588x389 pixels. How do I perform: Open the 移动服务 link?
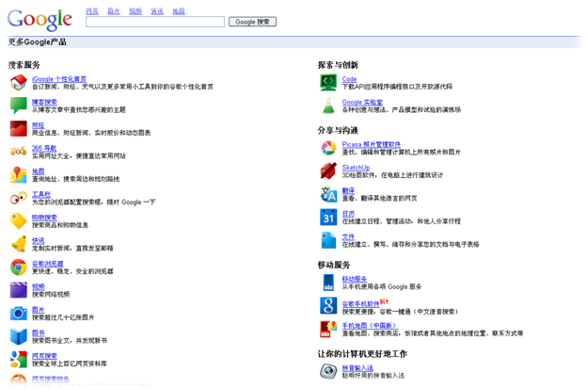tap(355, 279)
